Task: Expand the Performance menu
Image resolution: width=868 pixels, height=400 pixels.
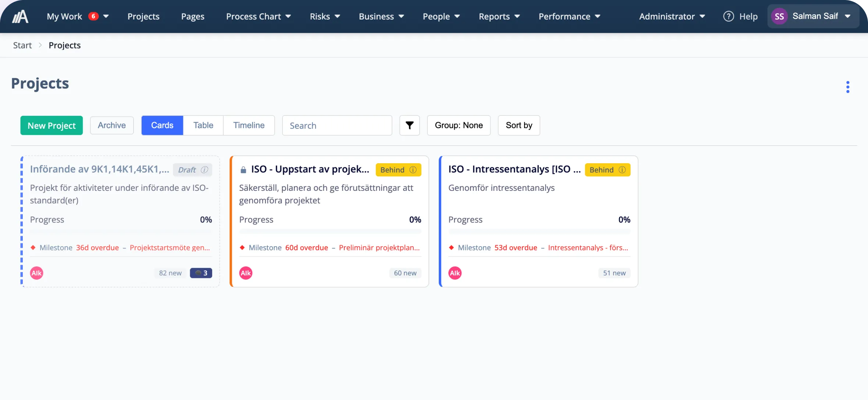Action: tap(569, 17)
